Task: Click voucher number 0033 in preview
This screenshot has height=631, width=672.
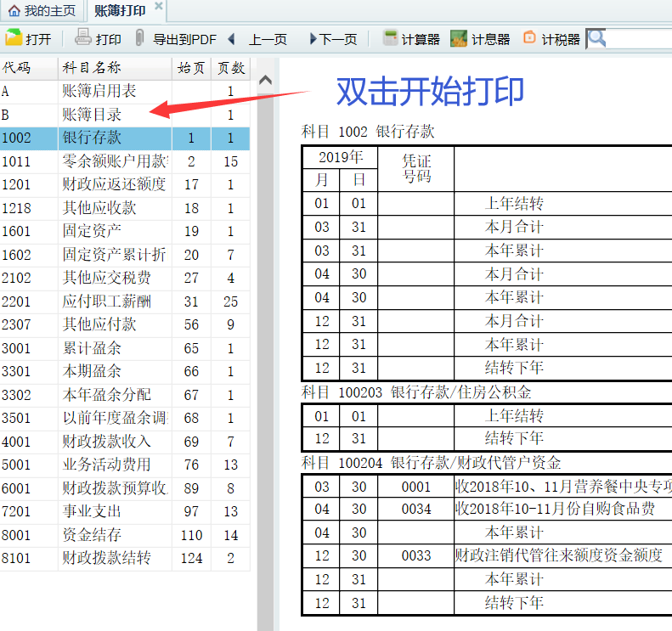Action: (415, 556)
